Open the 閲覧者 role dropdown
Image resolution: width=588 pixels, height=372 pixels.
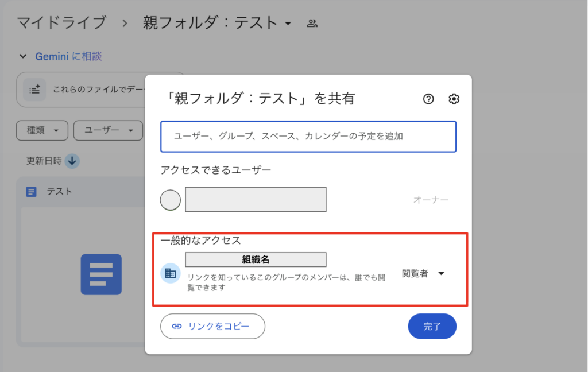pos(424,274)
